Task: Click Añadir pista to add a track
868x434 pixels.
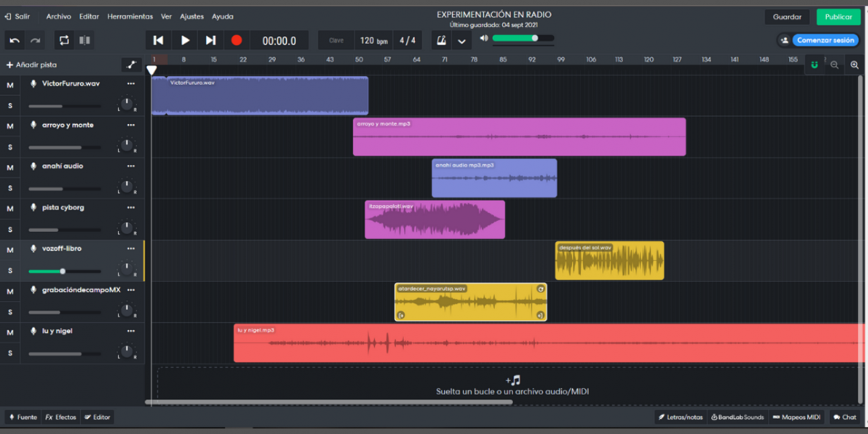Action: coord(32,65)
